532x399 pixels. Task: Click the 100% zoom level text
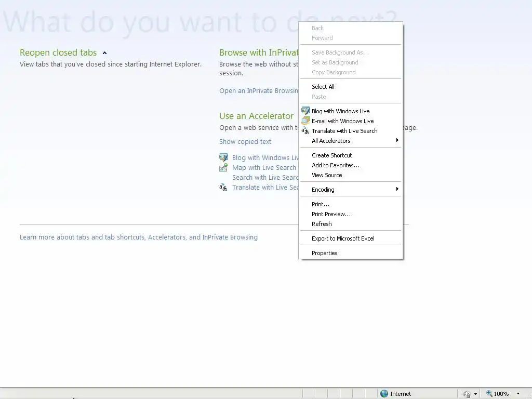[501, 394]
